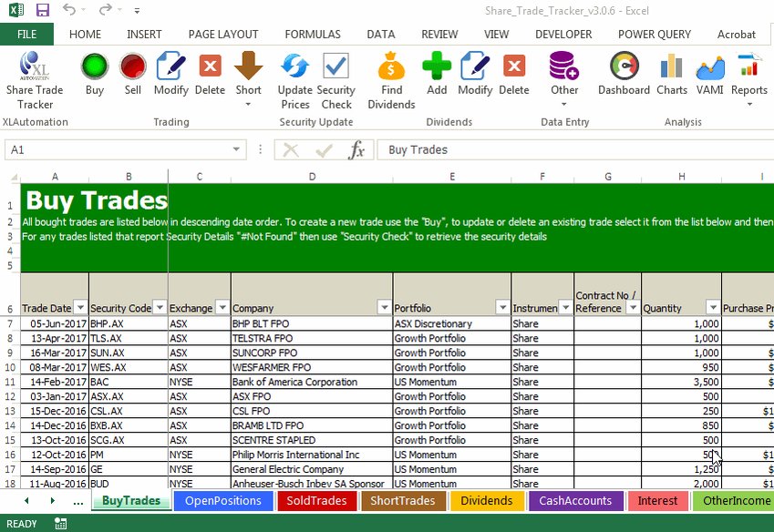
Task: Click the Other data entry icon
Action: tap(563, 66)
